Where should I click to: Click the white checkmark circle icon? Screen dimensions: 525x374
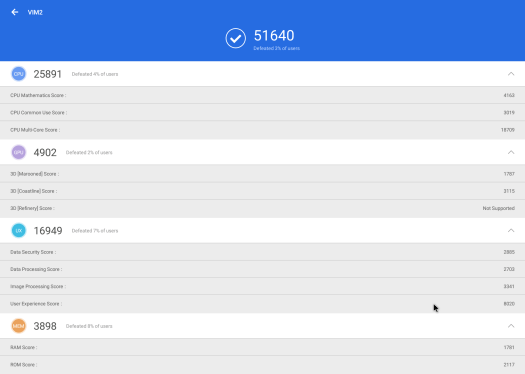236,38
